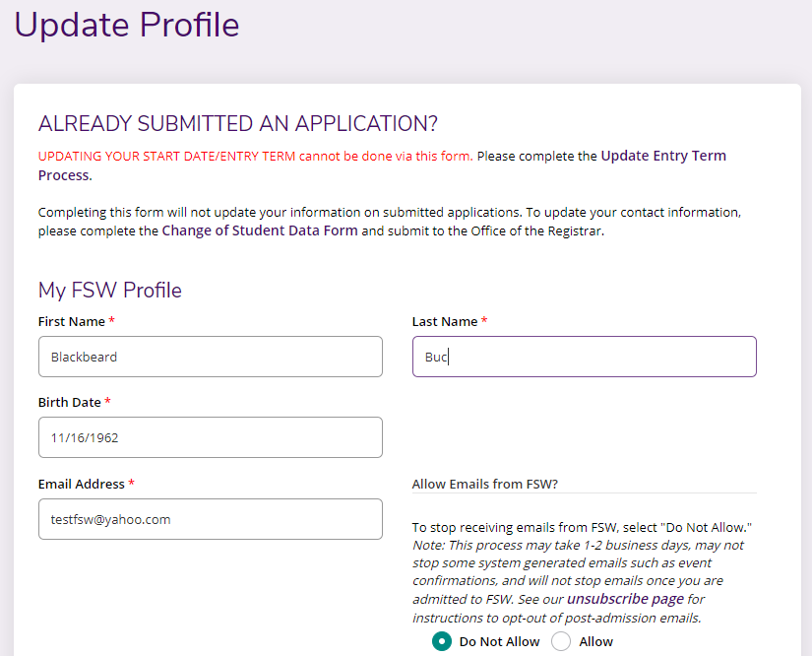Click the Birth Date label
Screen dimensions: 812x656
click(70, 403)
